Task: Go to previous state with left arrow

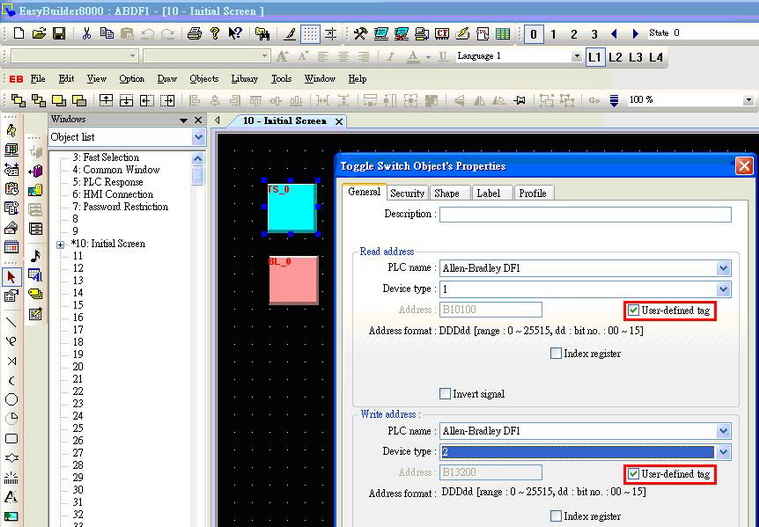Action: (614, 34)
